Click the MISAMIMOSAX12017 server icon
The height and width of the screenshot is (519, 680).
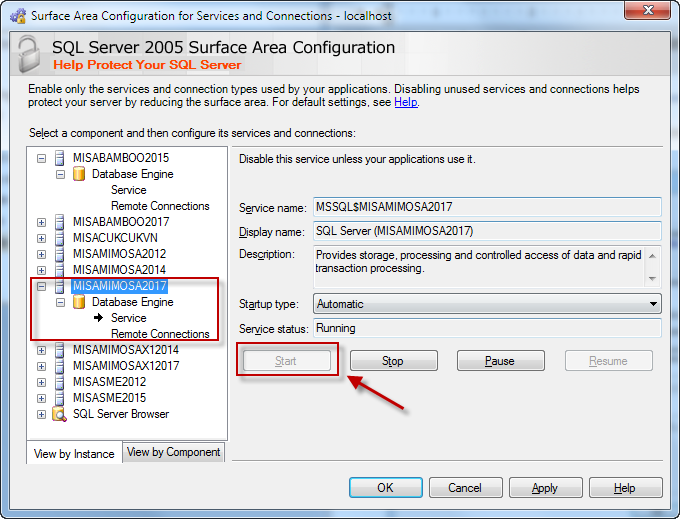click(60, 366)
